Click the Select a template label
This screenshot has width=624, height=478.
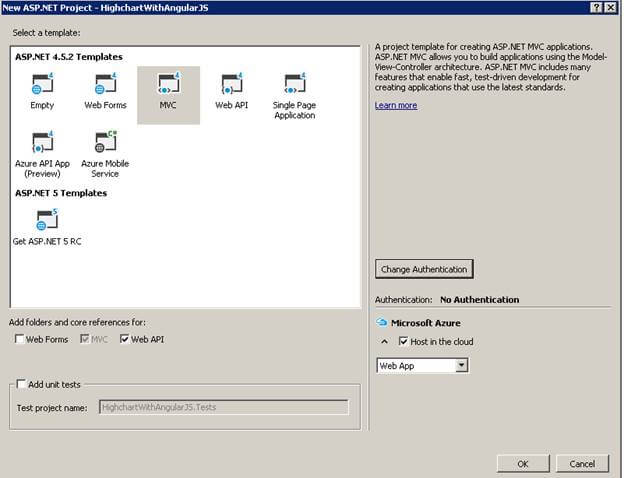(46, 33)
